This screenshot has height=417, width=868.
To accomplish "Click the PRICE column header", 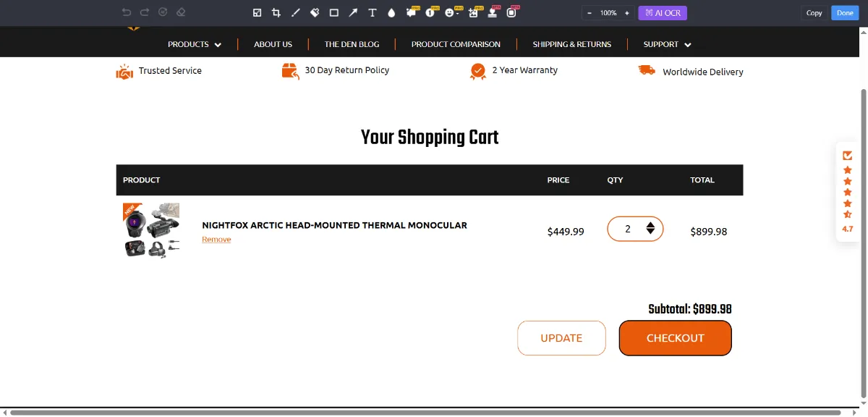I will tap(558, 180).
